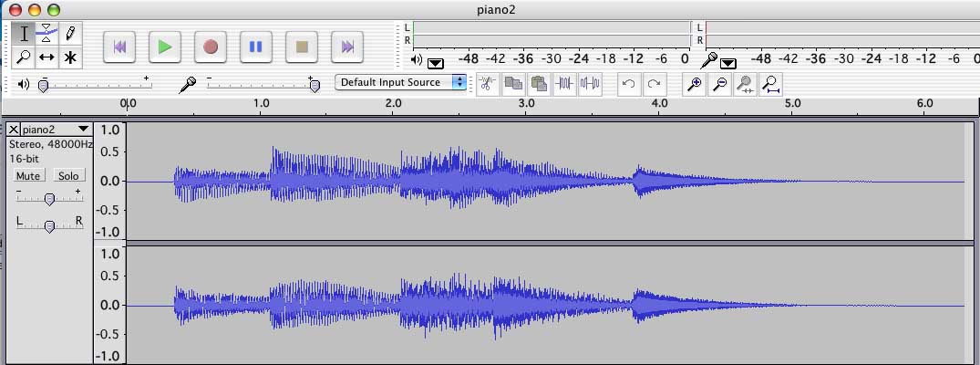
Task: Toggle the Pause button
Action: (x=256, y=46)
